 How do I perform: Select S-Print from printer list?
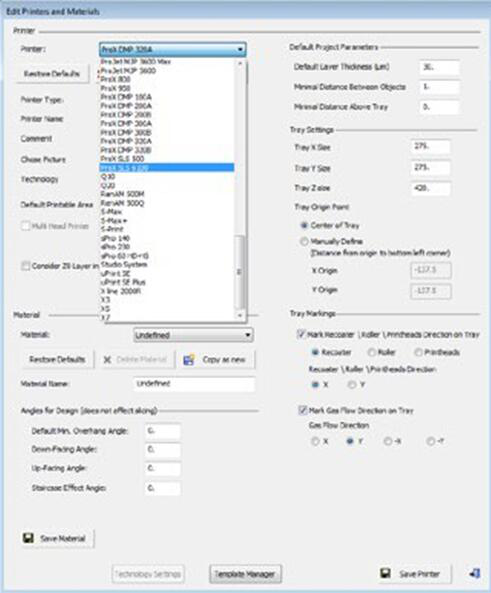click(x=167, y=229)
